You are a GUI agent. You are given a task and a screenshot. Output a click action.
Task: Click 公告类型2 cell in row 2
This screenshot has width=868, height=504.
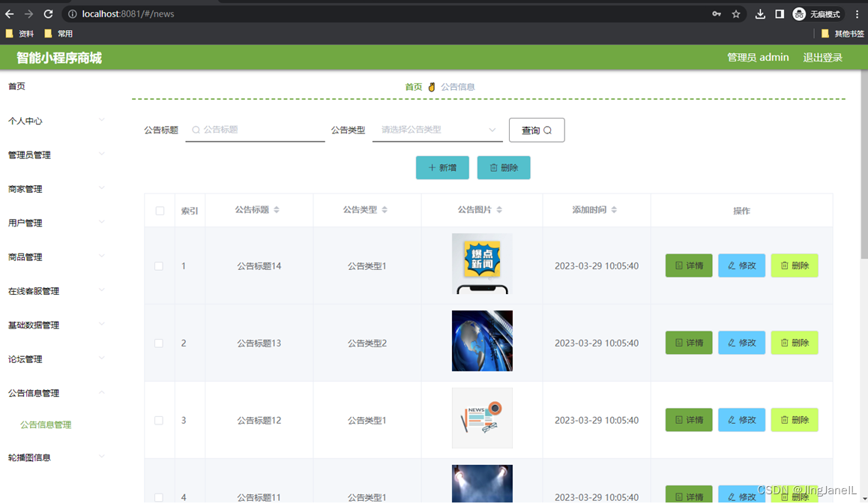point(367,343)
